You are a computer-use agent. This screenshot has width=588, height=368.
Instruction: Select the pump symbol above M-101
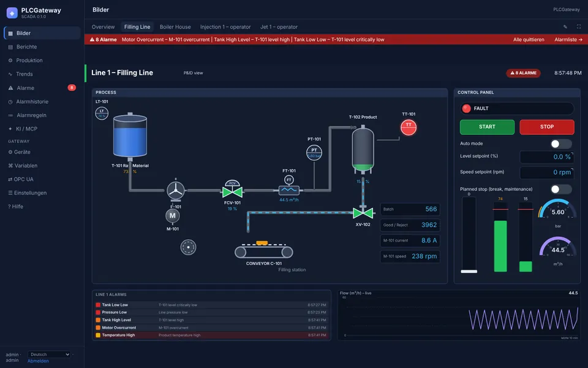pos(176,190)
